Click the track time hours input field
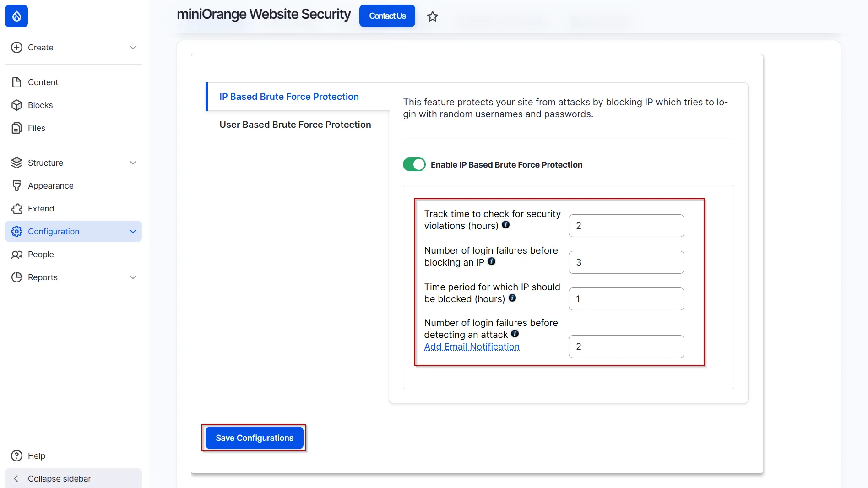Screen dimensions: 868x488 [x=626, y=226]
